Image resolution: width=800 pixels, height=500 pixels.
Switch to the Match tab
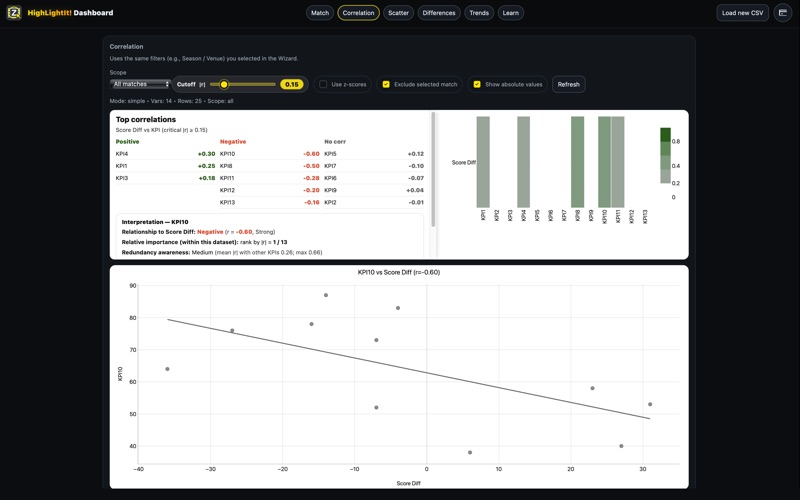[320, 13]
